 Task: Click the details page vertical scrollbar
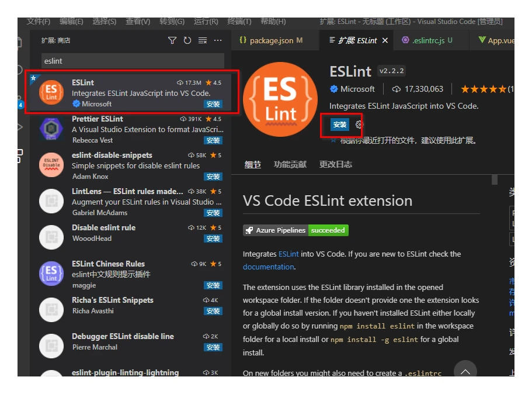point(495,179)
